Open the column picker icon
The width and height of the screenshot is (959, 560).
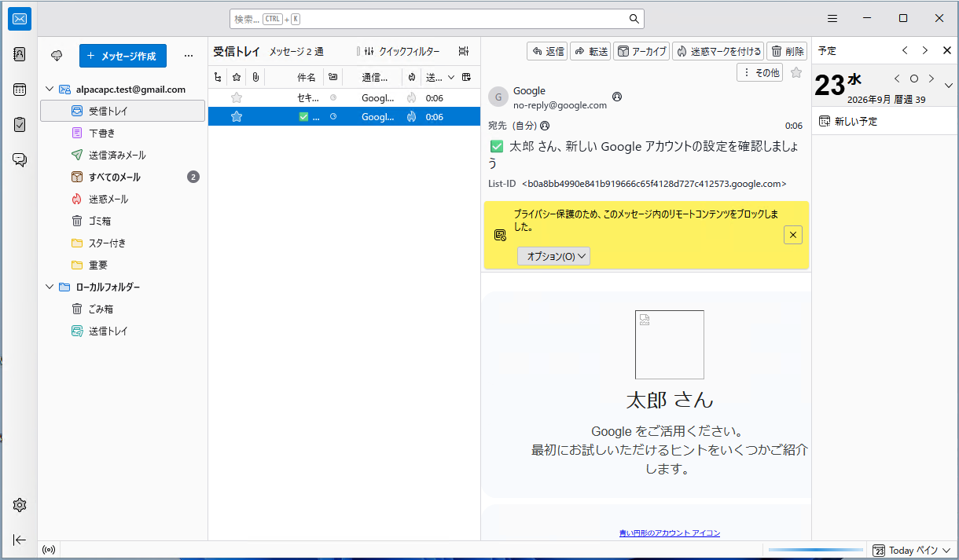point(467,77)
